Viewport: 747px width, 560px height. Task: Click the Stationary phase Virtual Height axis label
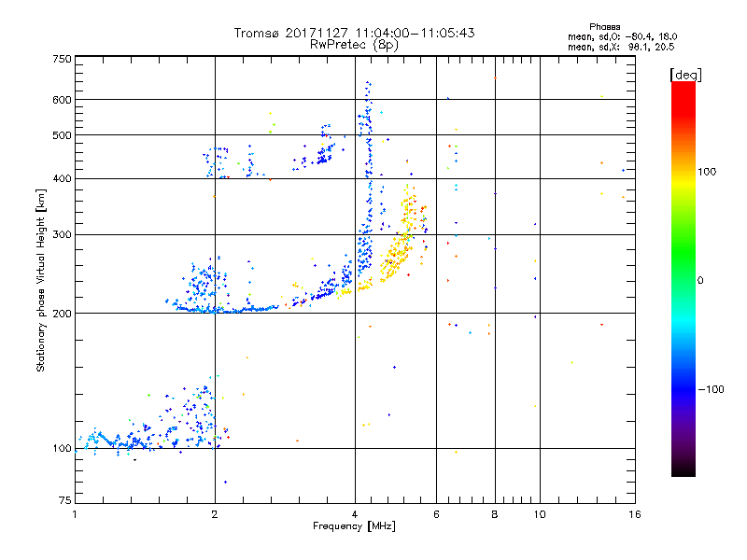[42, 281]
